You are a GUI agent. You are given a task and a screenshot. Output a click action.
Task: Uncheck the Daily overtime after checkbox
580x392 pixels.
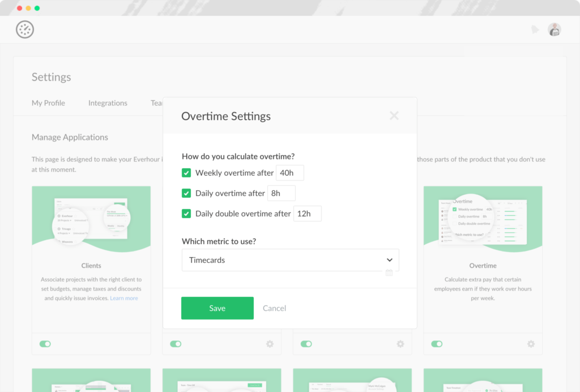pos(186,193)
